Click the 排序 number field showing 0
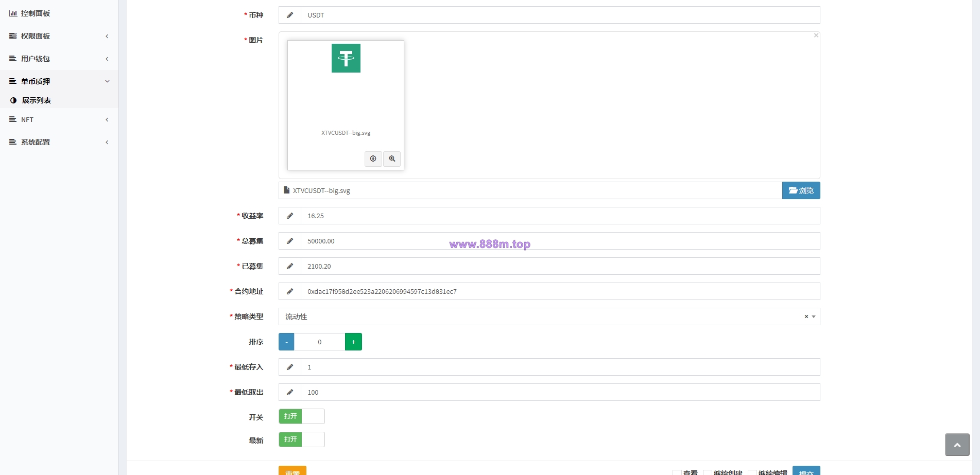Viewport: 980px width, 475px height. (320, 342)
